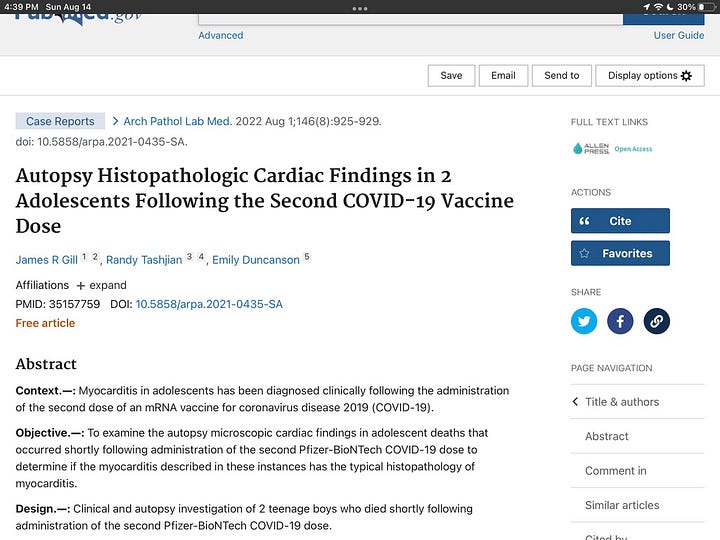Image resolution: width=720 pixels, height=540 pixels.
Task: Share article on Twitter
Action: coord(584,321)
